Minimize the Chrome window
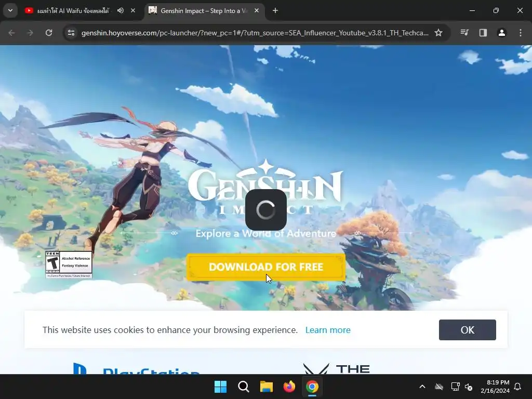Screen dimensions: 532x399 pyautogui.click(x=472, y=10)
